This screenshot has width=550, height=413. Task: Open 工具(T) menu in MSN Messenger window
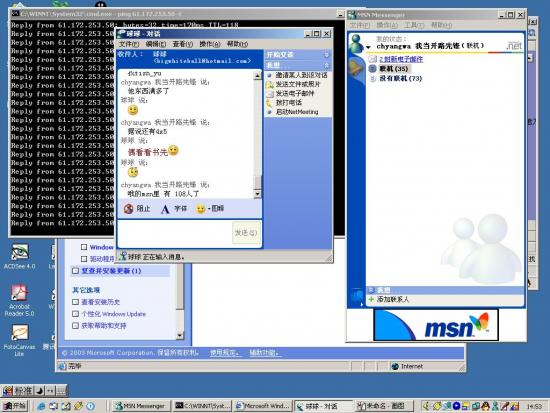coord(414,25)
